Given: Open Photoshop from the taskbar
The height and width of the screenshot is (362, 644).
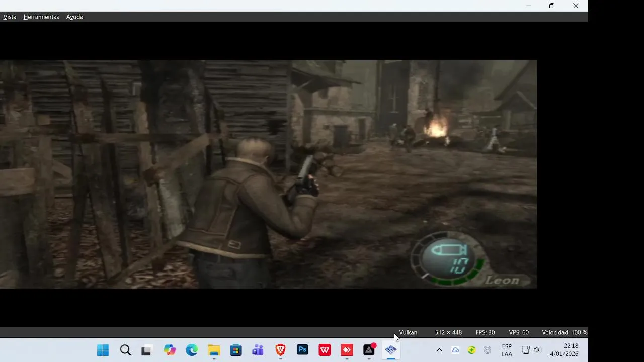Looking at the screenshot, I should click(302, 350).
